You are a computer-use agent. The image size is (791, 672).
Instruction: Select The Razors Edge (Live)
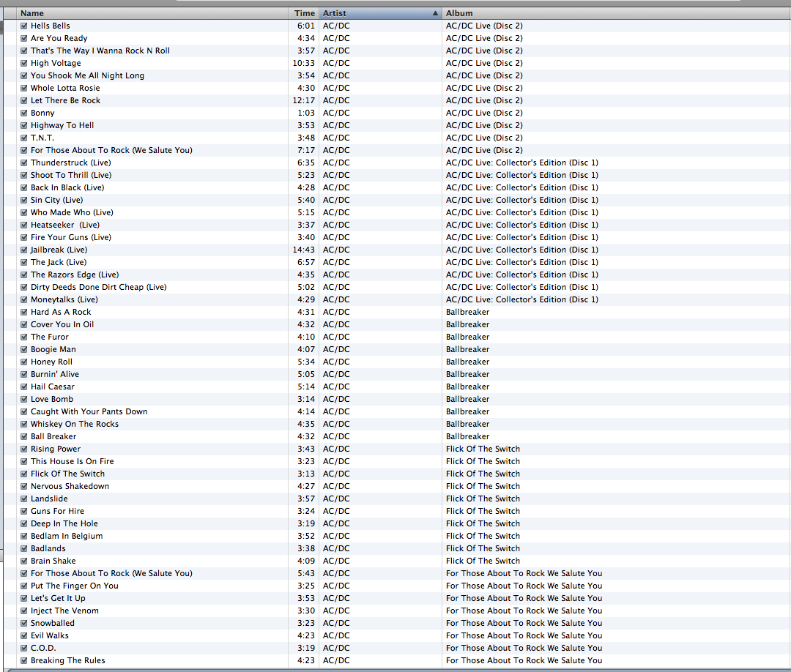point(75,275)
